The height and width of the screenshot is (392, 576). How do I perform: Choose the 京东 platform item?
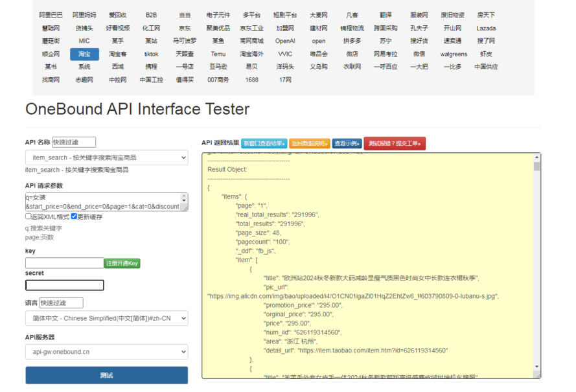tap(185, 28)
